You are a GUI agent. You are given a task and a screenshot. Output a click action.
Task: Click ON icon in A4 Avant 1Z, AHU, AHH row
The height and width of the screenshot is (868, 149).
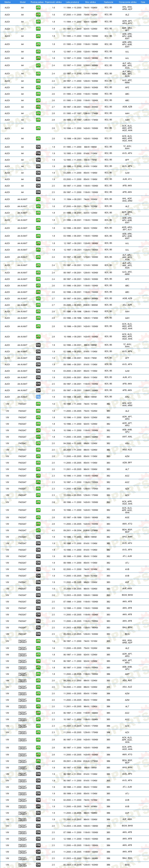coord(38,345)
